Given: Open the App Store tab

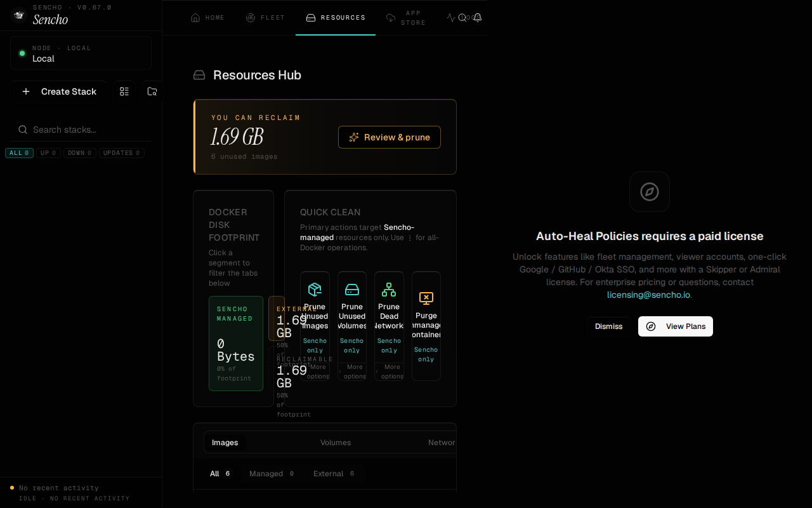Looking at the screenshot, I should (406, 18).
